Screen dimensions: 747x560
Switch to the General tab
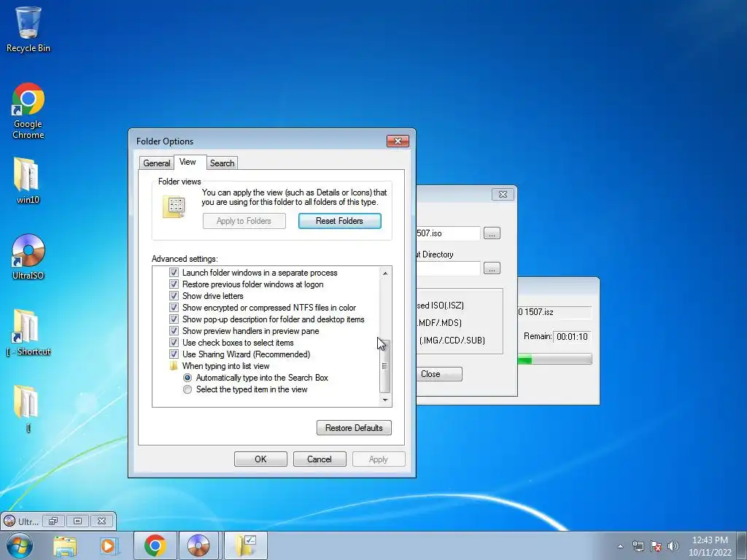pos(156,163)
